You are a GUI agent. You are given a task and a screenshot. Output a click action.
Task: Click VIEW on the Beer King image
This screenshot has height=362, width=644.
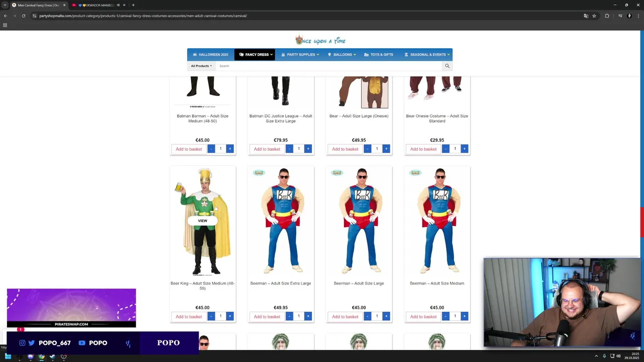pos(202,221)
